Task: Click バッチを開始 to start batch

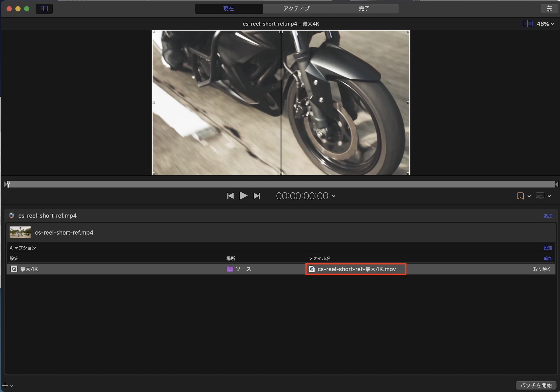Action: pyautogui.click(x=536, y=385)
